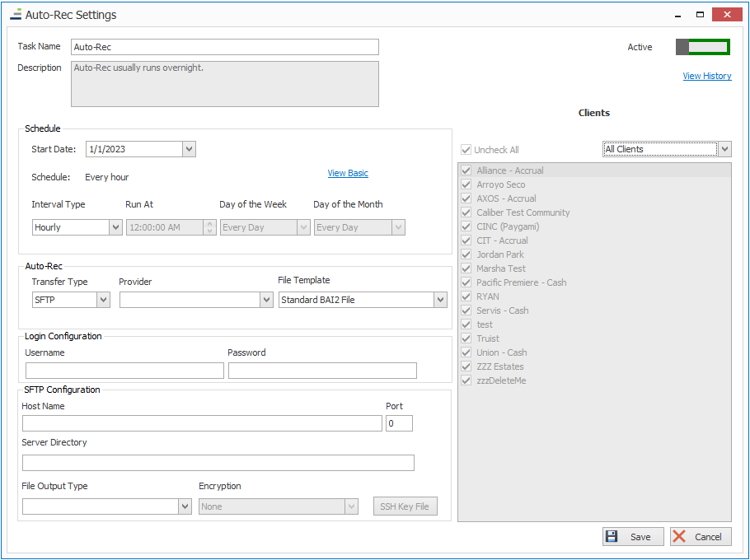Open the All Clients filter dropdown
The width and height of the screenshot is (750, 560).
[724, 149]
